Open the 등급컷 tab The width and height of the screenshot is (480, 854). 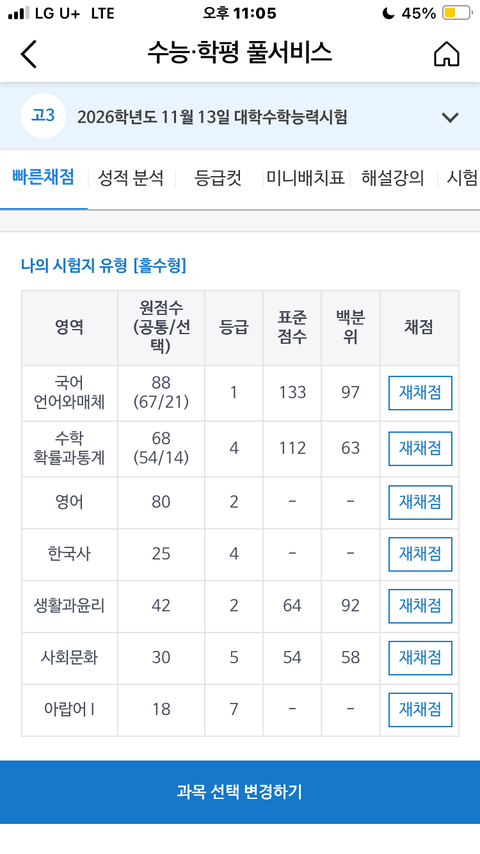tap(218, 178)
